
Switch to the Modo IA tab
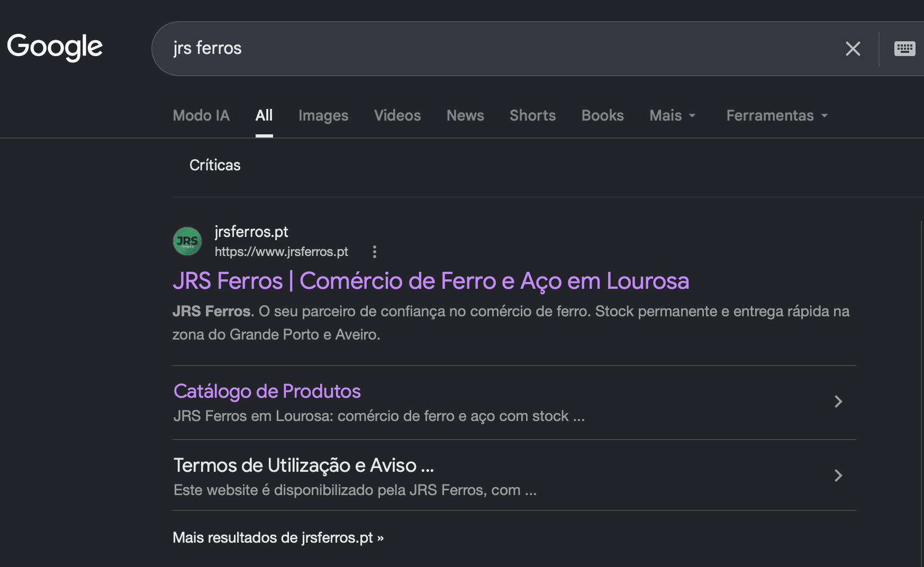201,115
